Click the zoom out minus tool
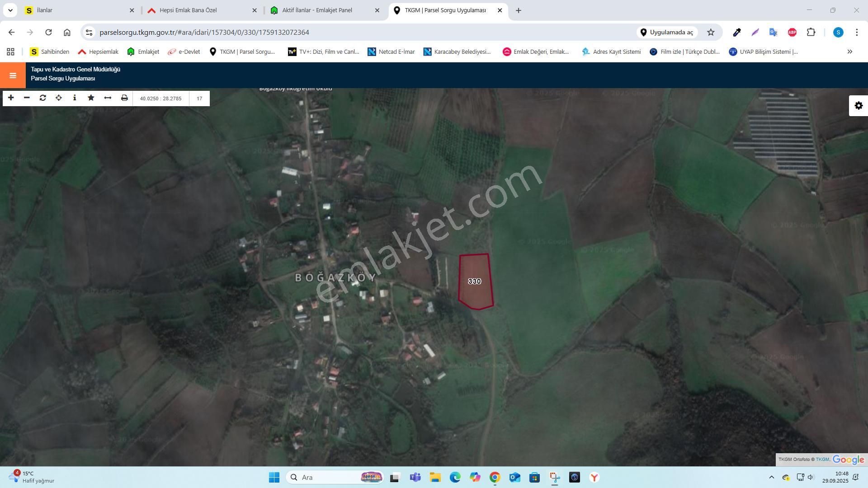The image size is (868, 488). pyautogui.click(x=27, y=98)
